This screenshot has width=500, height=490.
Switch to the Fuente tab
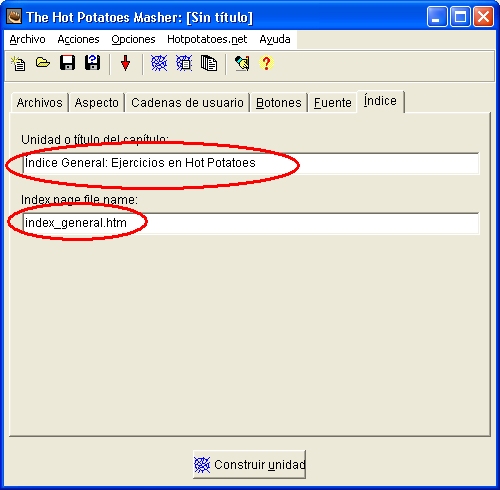click(333, 103)
